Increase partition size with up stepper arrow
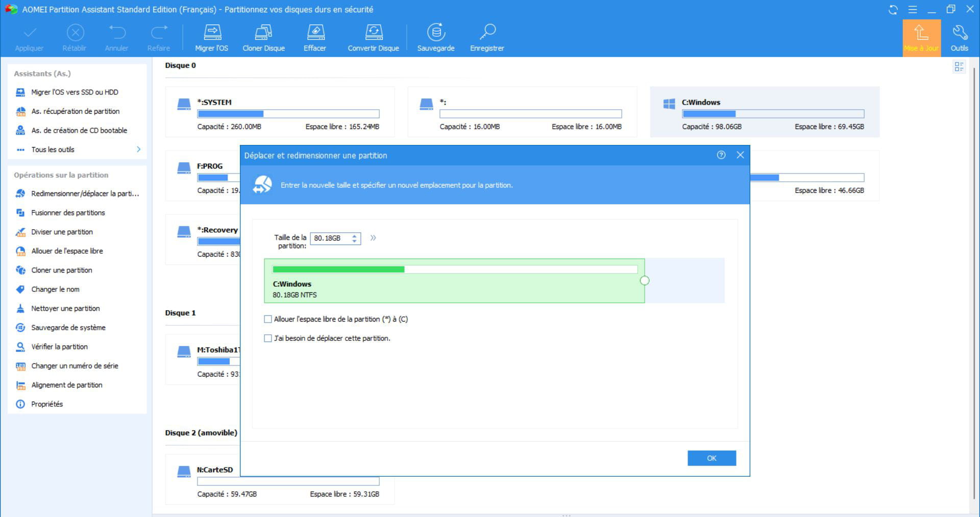Screen dimensions: 980x517 (354, 236)
